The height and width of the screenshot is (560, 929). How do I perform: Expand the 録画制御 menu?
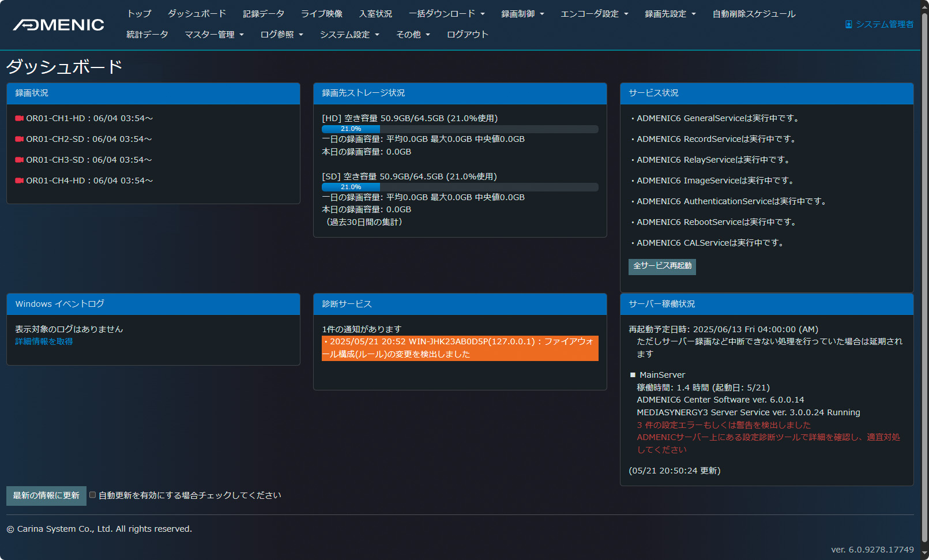click(522, 14)
